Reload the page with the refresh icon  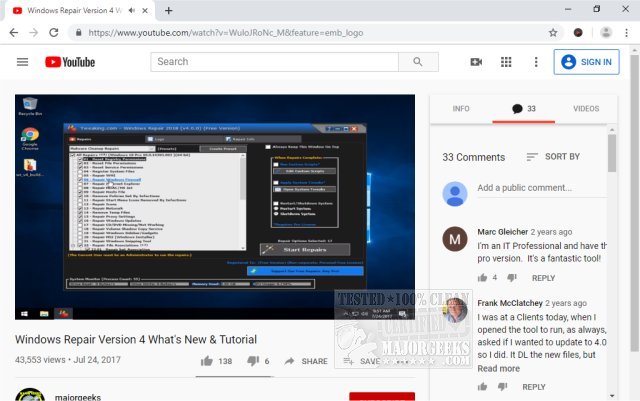[x=53, y=33]
